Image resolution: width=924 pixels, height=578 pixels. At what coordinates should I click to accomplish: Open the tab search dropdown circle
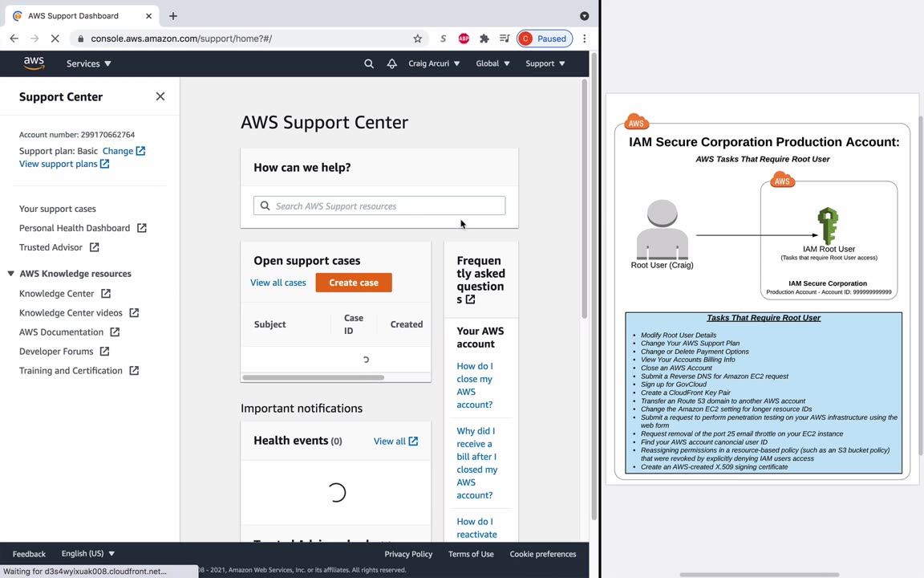585,16
